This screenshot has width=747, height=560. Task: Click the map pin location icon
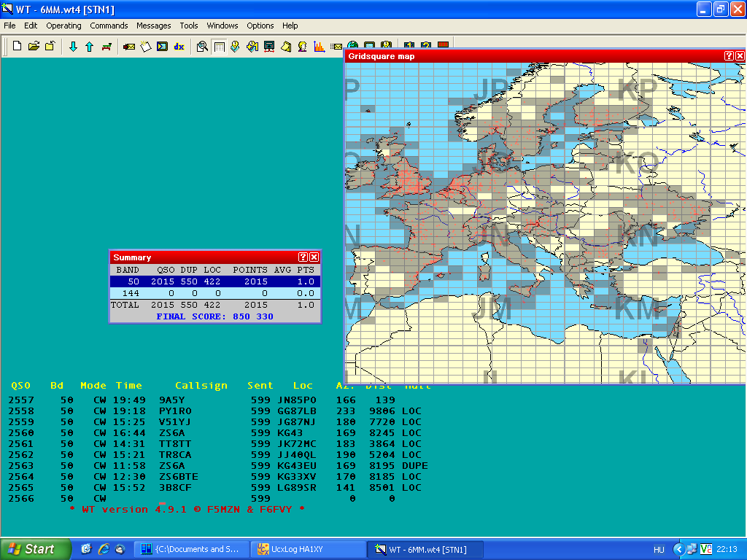(235, 46)
